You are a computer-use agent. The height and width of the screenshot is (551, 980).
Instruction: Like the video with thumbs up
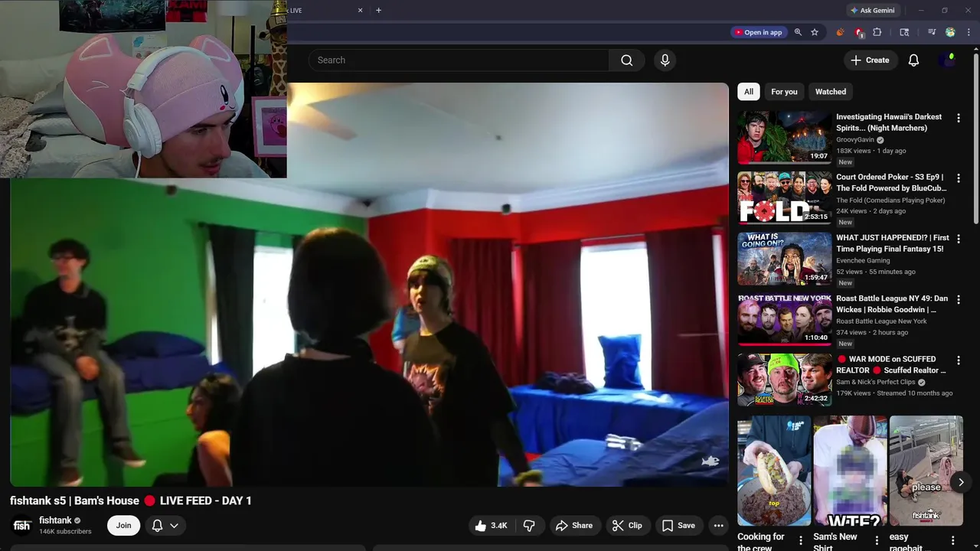click(491, 526)
